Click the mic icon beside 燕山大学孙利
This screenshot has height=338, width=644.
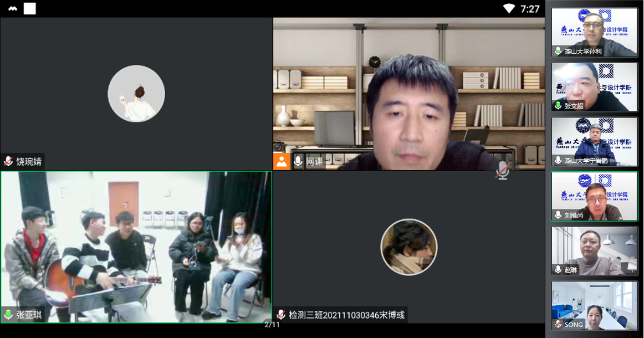pyautogui.click(x=558, y=52)
